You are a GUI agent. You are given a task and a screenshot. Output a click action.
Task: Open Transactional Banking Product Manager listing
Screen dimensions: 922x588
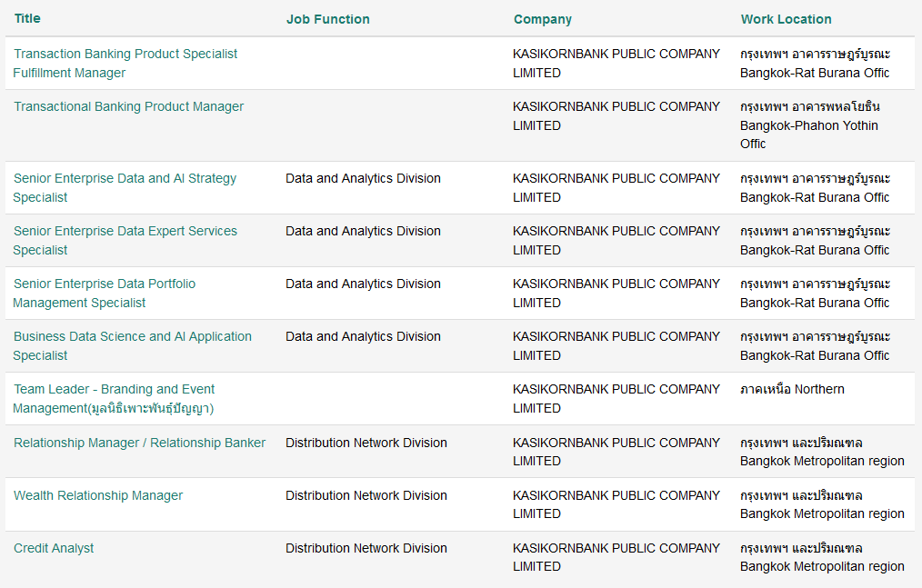tap(129, 106)
